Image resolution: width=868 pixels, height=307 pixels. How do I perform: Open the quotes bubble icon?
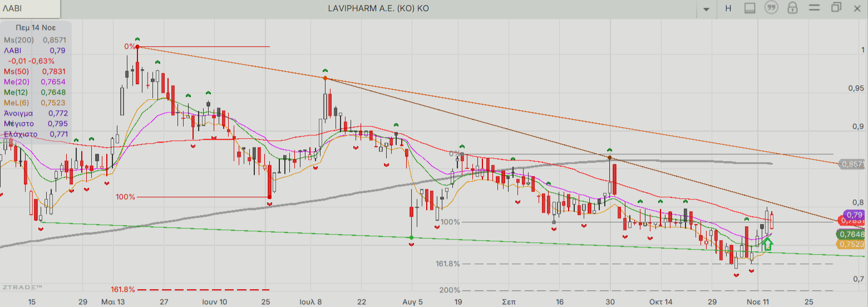coord(771,8)
